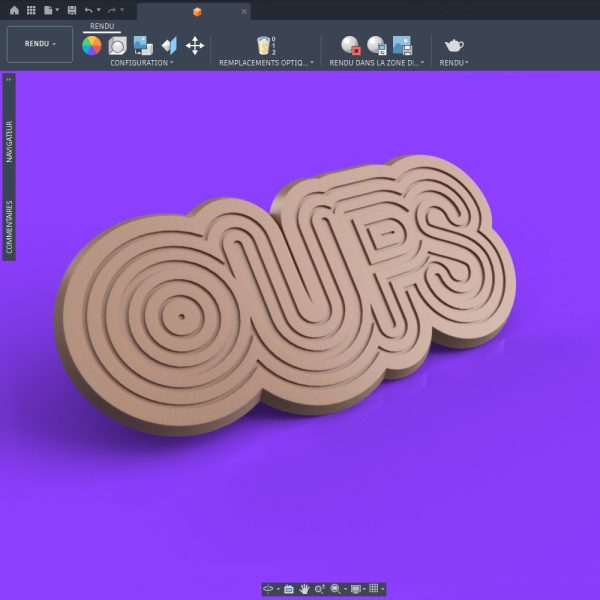The width and height of the screenshot is (600, 600).
Task: Expand the RENDU workspace dropdown
Action: 40,44
